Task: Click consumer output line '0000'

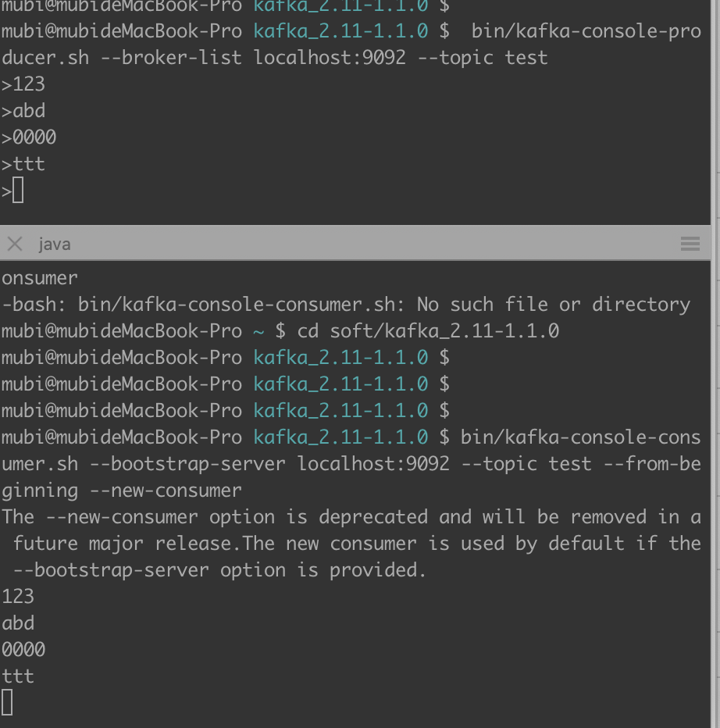Action: click(x=23, y=650)
